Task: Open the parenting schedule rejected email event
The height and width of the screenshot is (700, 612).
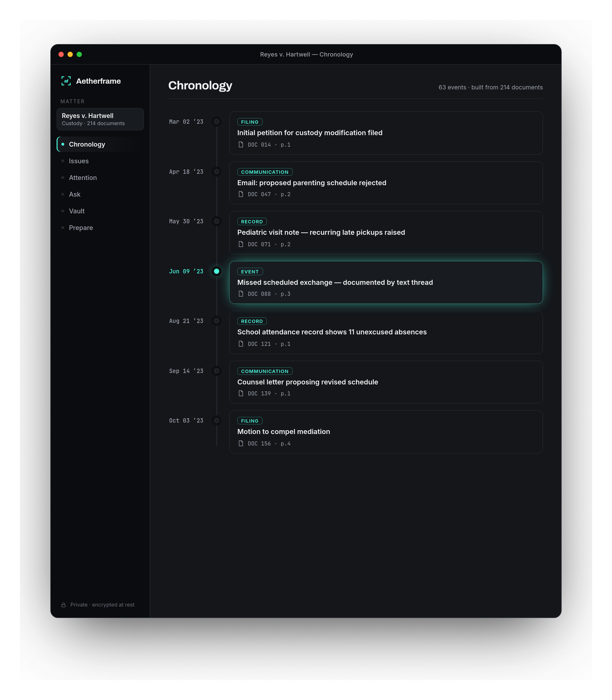Action: 386,183
